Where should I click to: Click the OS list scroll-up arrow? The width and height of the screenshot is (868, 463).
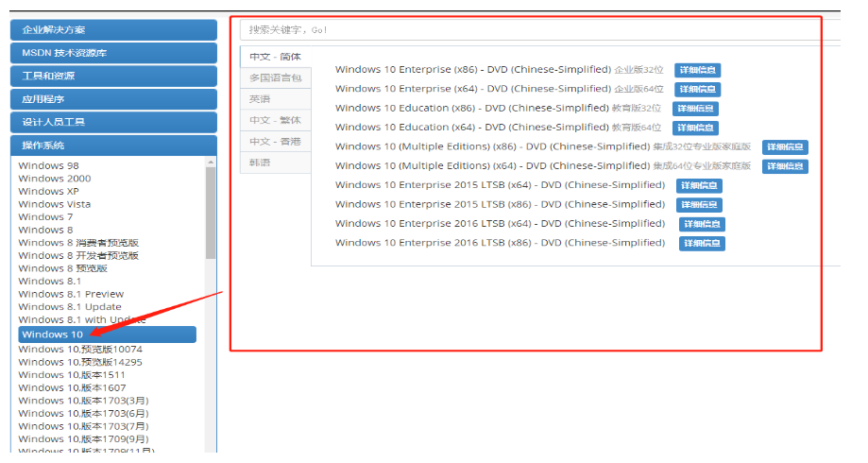(x=211, y=163)
